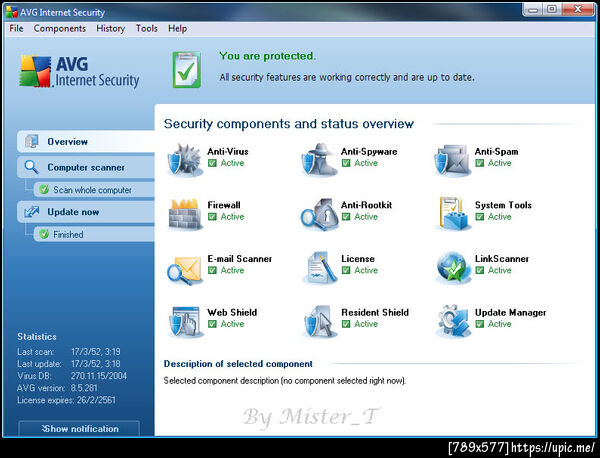Click the System Tools Active status checkmark
Image resolution: width=600 pixels, height=458 pixels.
click(479, 217)
